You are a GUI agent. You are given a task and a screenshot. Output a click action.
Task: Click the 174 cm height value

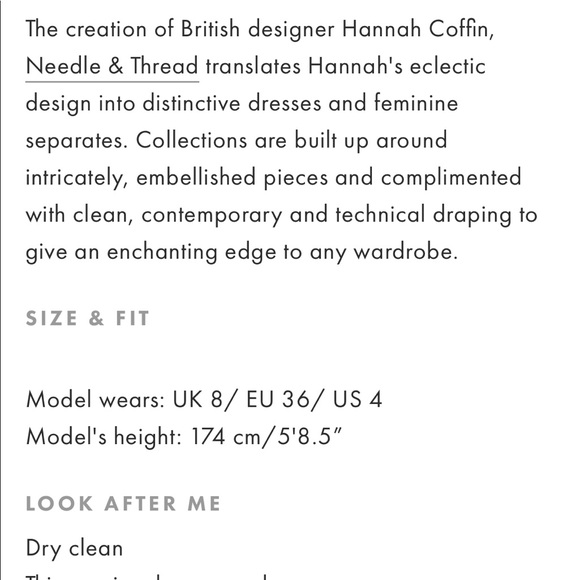pos(226,436)
